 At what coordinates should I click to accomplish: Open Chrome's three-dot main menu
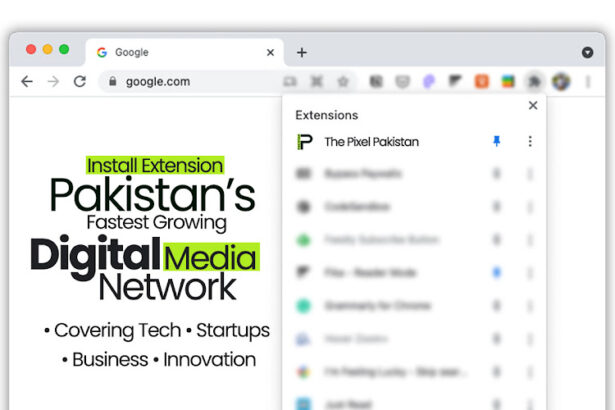click(x=588, y=82)
